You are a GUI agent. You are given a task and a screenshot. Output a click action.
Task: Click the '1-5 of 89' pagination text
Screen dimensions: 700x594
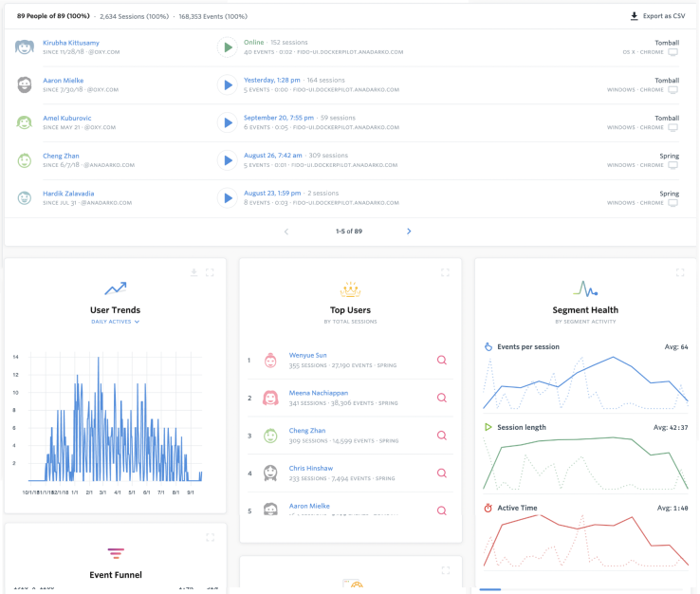(x=349, y=231)
